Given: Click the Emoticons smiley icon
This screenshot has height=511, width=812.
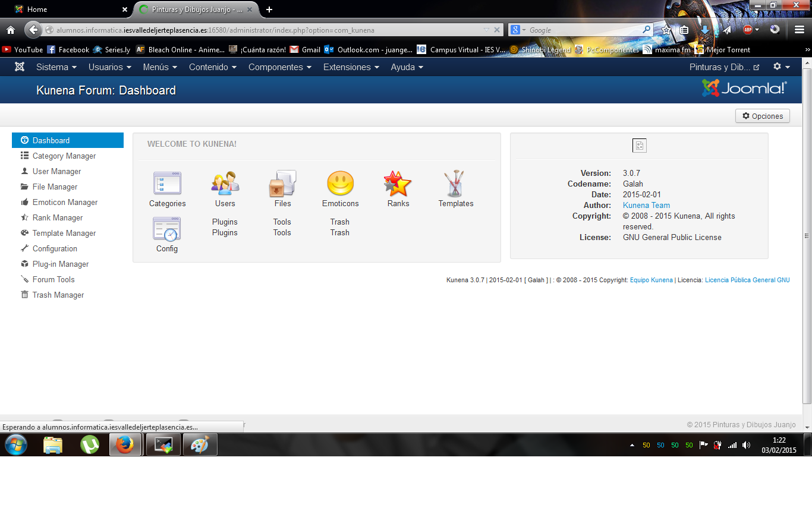Looking at the screenshot, I should [x=340, y=184].
